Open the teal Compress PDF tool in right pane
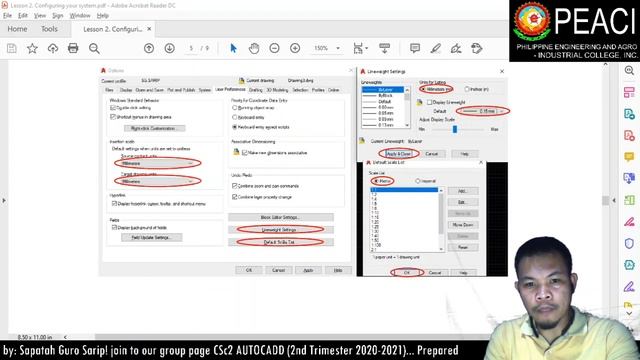The image size is (640, 360). pos(629,265)
